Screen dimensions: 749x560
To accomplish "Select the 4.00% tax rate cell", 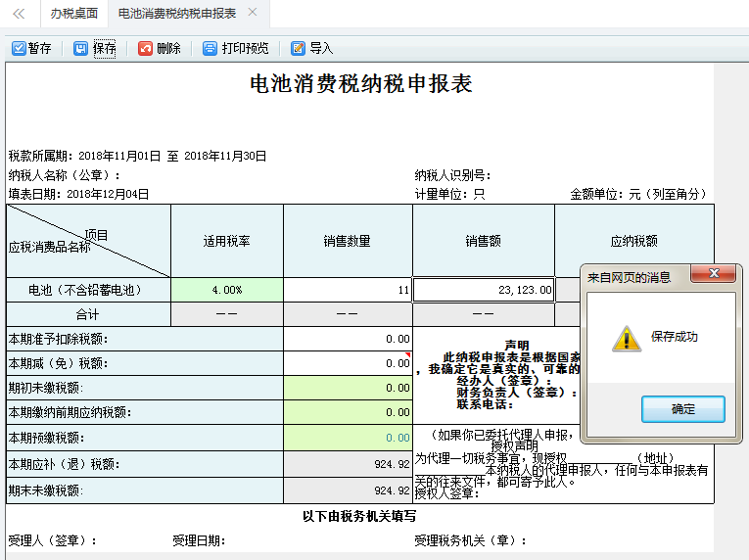I will coord(226,290).
